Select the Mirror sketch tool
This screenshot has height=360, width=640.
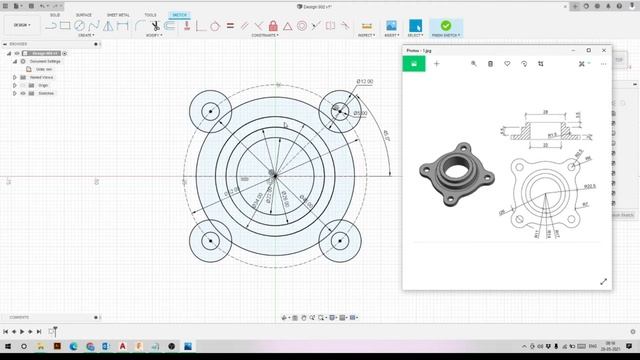108,26
